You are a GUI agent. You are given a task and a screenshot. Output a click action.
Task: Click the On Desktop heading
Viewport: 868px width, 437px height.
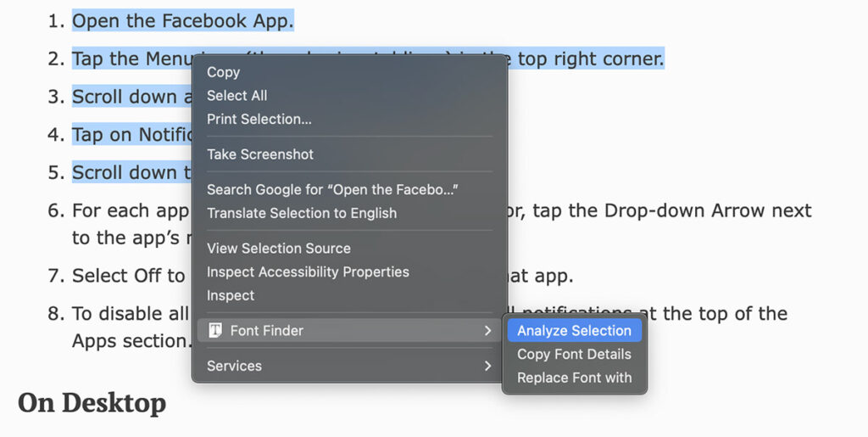point(92,403)
